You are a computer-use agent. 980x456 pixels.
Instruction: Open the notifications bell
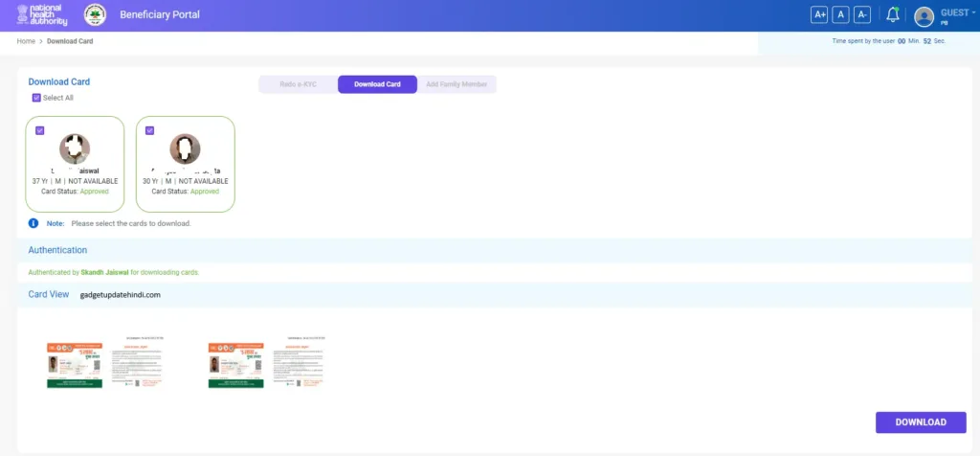[x=893, y=14]
